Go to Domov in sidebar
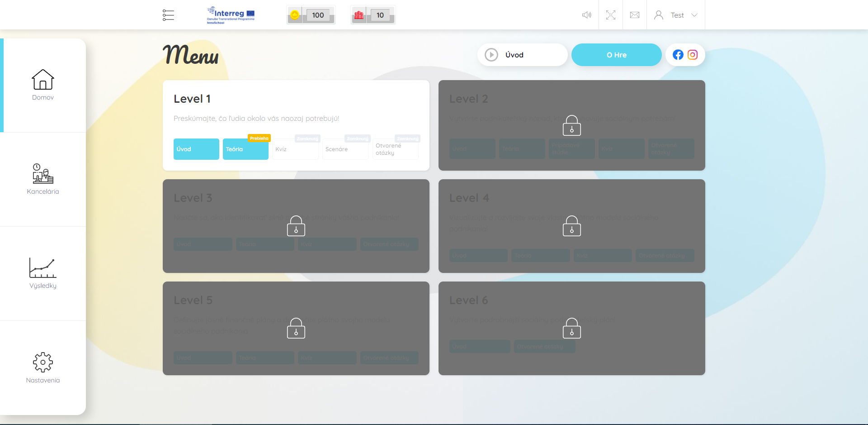 click(43, 85)
